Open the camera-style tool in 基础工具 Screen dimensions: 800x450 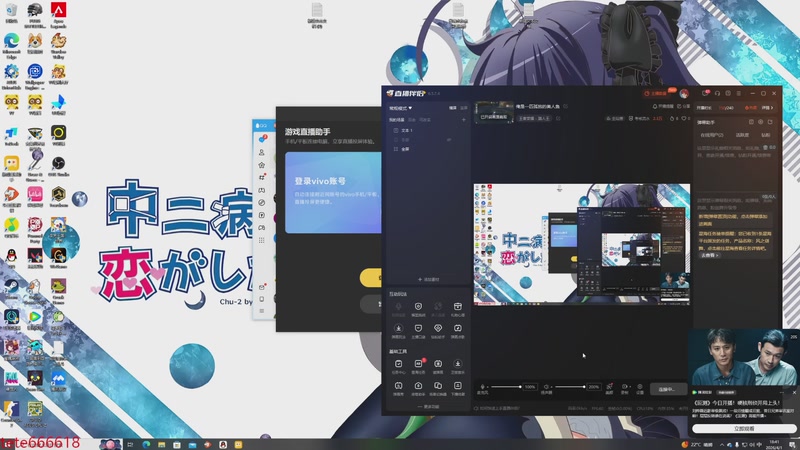pos(438,366)
